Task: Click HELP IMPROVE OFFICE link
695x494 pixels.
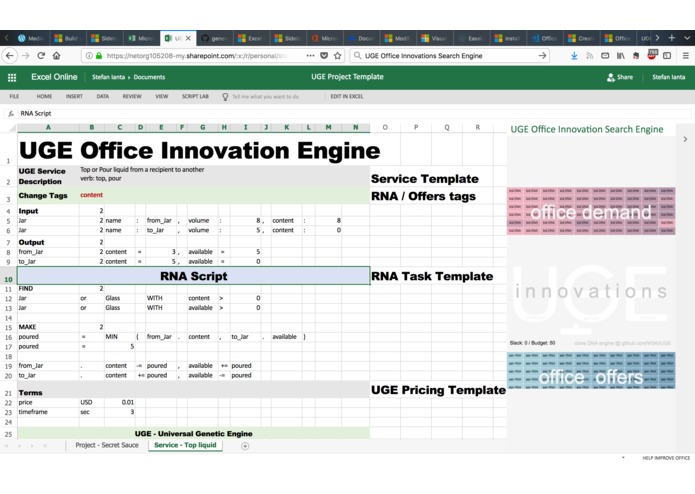Action: coord(666,458)
